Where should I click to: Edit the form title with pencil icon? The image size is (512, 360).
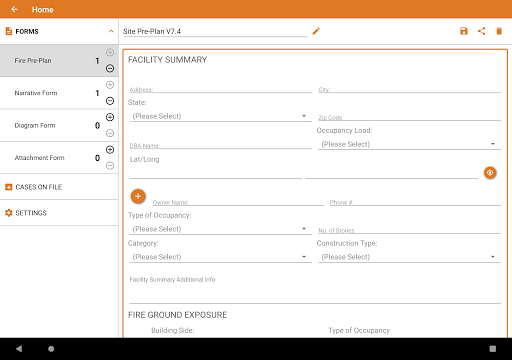(316, 31)
